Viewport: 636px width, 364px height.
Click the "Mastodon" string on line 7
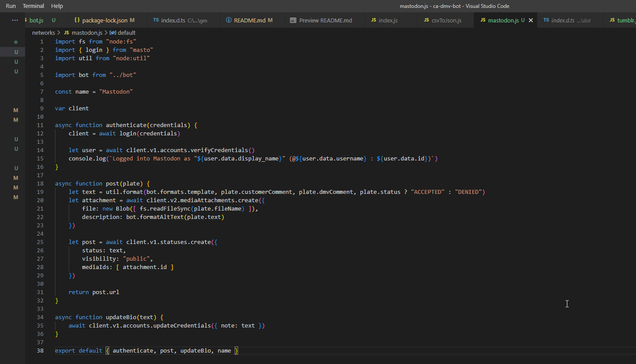tap(116, 92)
